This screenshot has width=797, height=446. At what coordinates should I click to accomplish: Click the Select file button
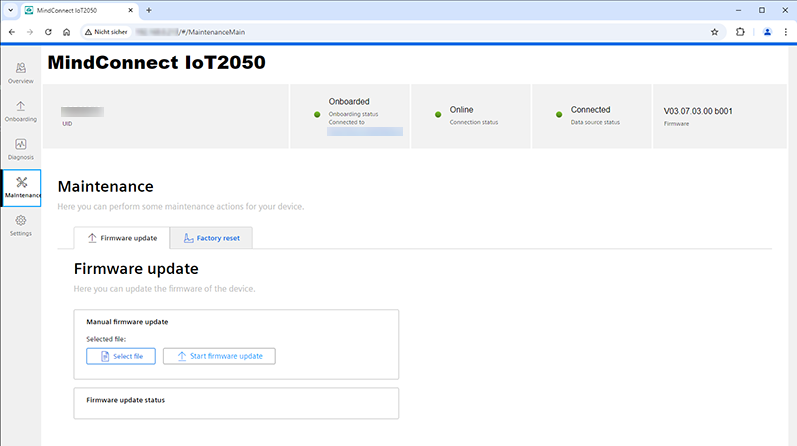121,356
